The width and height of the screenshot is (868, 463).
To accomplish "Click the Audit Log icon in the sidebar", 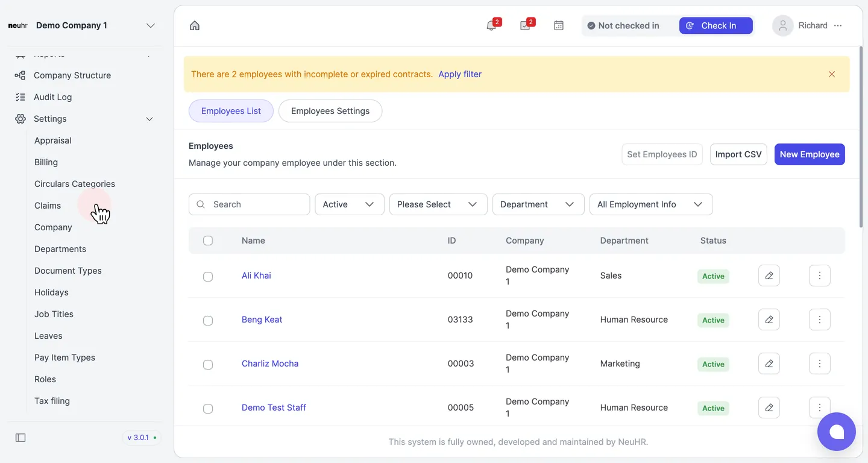I will (20, 97).
